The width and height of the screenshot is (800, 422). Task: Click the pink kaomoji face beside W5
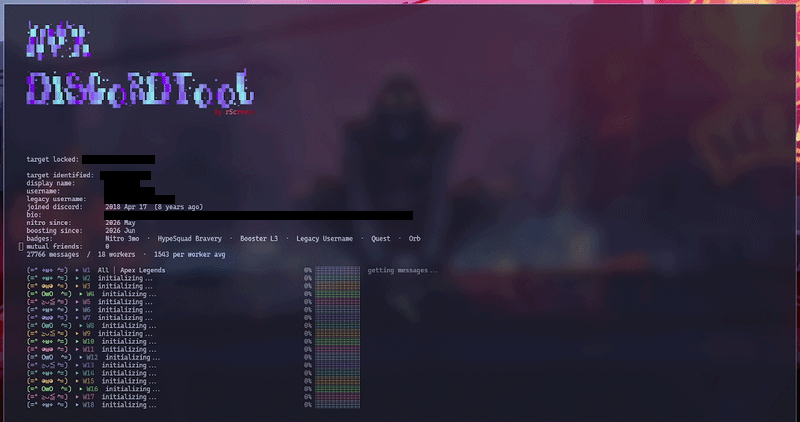pos(47,302)
